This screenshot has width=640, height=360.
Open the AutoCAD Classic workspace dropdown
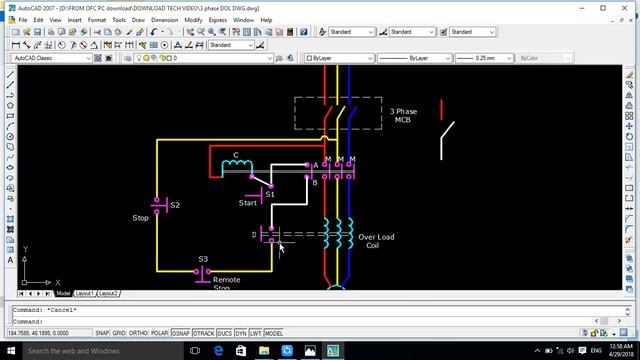coord(51,58)
